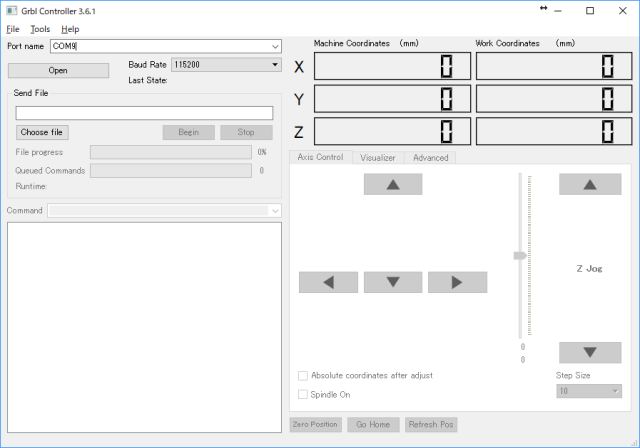Jog X axis left with the left arrow

328,282
